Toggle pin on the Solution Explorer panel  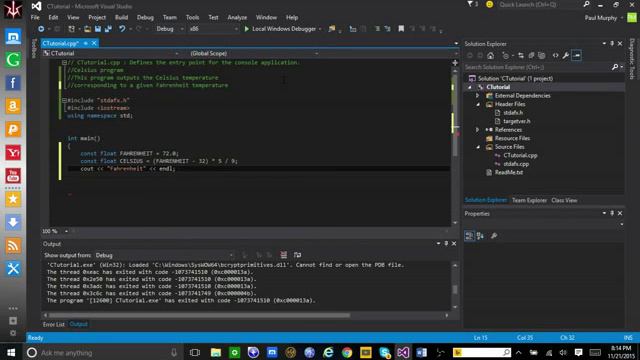(612, 43)
